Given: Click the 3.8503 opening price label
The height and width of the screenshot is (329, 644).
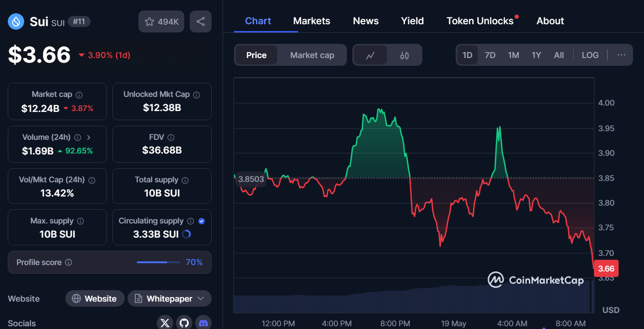Looking at the screenshot, I should point(251,179).
